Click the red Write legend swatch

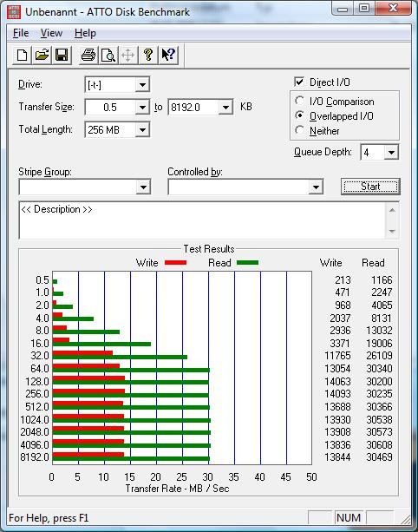(175, 263)
